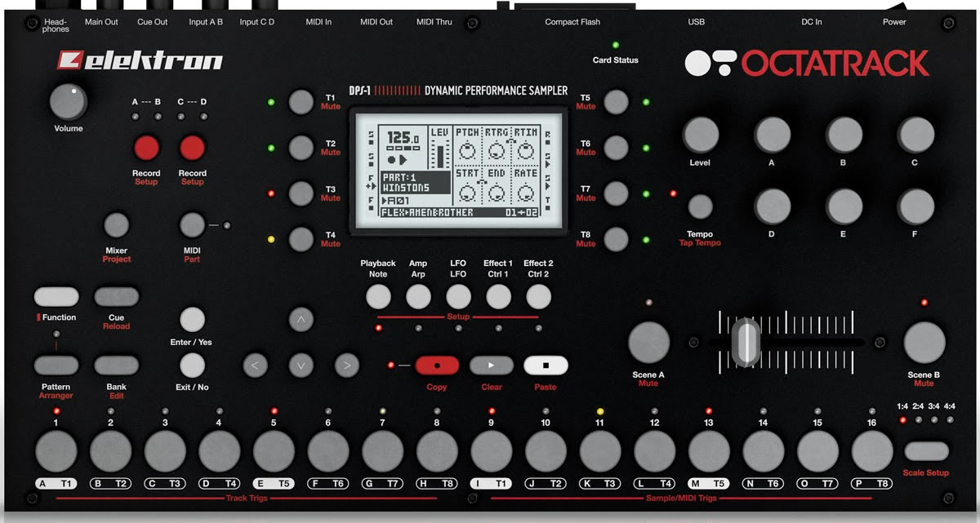The image size is (980, 523).
Task: Toggle trig key 16 (P T8)
Action: [872, 451]
